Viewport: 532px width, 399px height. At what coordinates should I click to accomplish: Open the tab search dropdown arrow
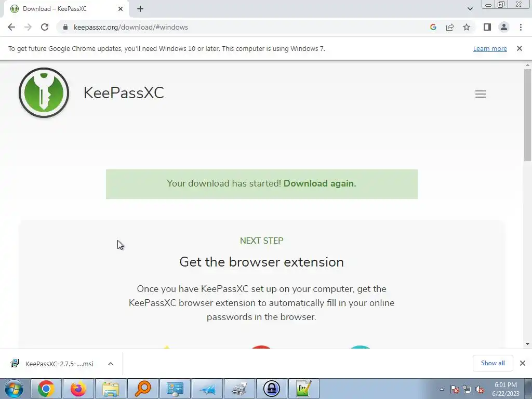470,9
